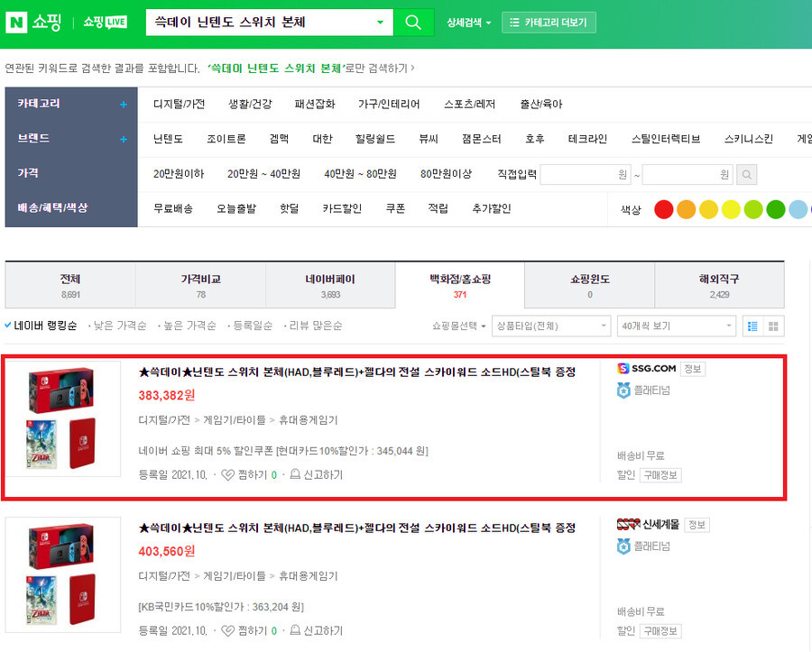The width and height of the screenshot is (812, 652).
Task: Expand 브랜드 plus icon
Action: [x=124, y=139]
